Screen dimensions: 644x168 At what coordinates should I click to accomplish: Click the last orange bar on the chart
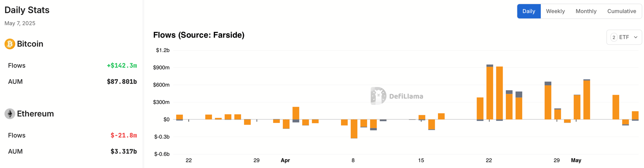click(x=635, y=115)
